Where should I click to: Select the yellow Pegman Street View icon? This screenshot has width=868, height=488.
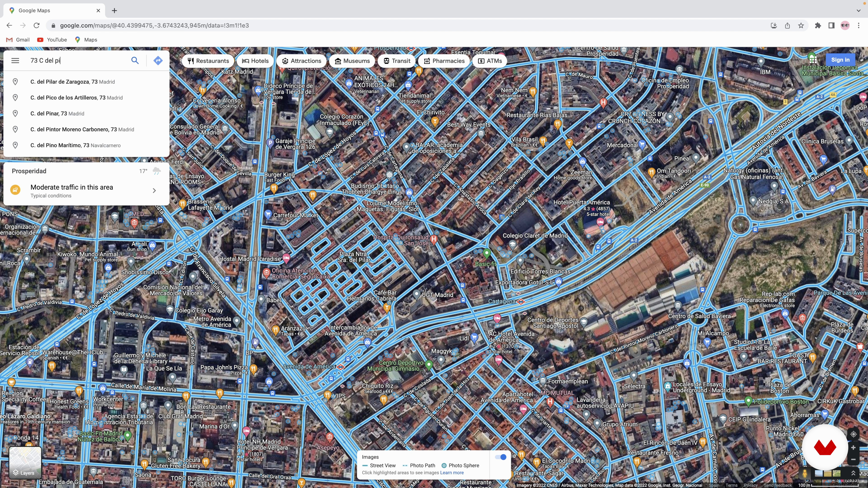coord(805,474)
